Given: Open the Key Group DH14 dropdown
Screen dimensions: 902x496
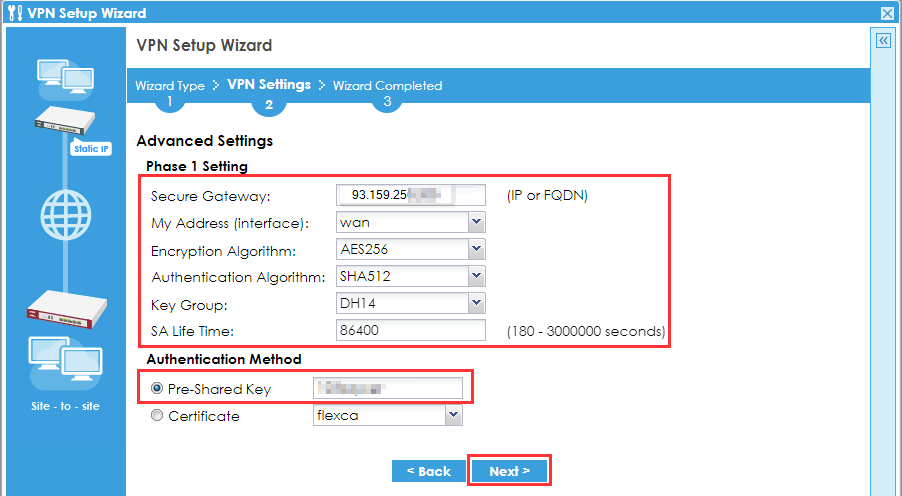Looking at the screenshot, I should tap(476, 303).
